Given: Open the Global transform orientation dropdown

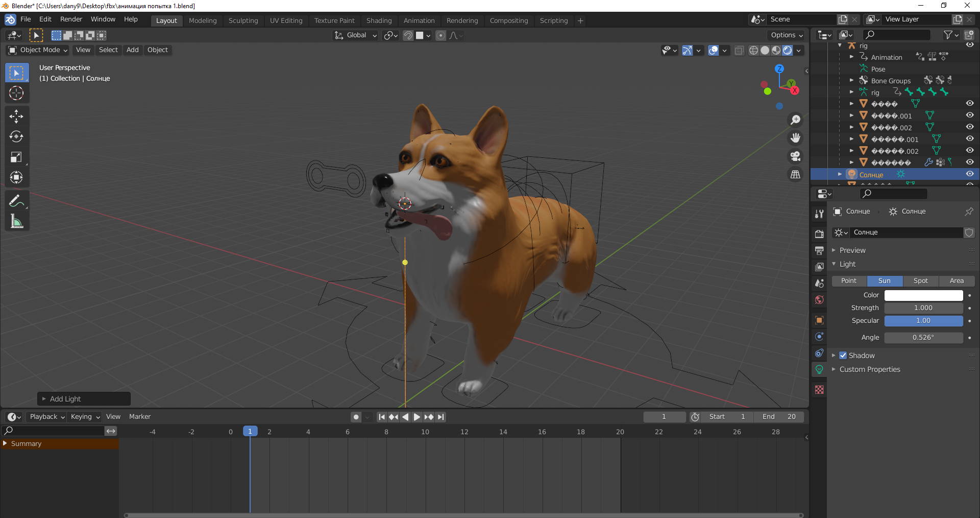Looking at the screenshot, I should pyautogui.click(x=355, y=35).
